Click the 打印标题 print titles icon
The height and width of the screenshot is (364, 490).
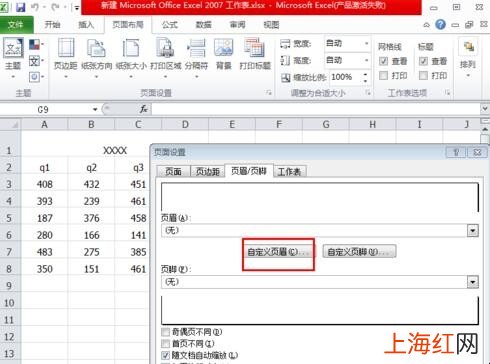[x=255, y=53]
